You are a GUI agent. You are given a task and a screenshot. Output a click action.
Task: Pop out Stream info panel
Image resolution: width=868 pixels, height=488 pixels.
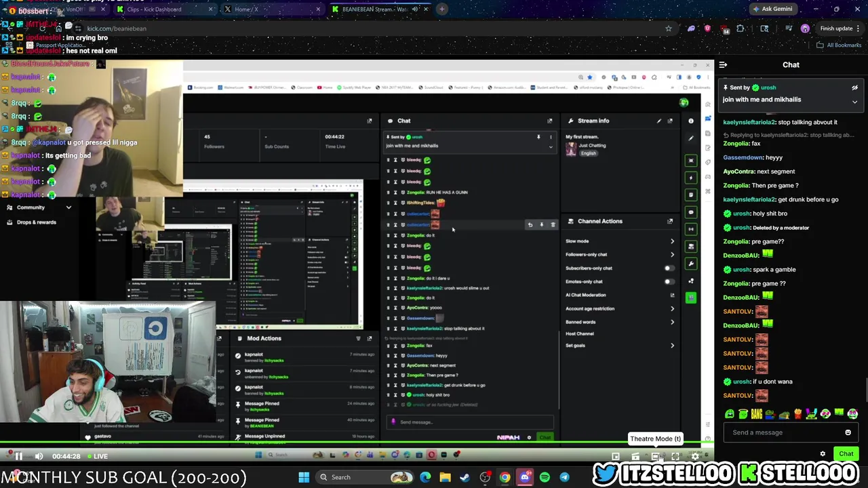point(670,121)
